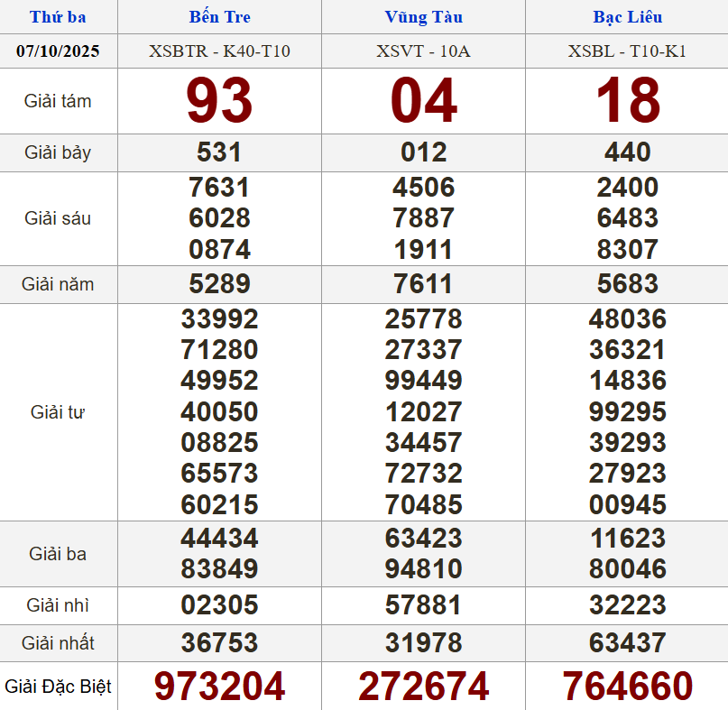Image resolution: width=728 pixels, height=710 pixels.
Task: Select special prize number 973204
Action: coord(219,687)
